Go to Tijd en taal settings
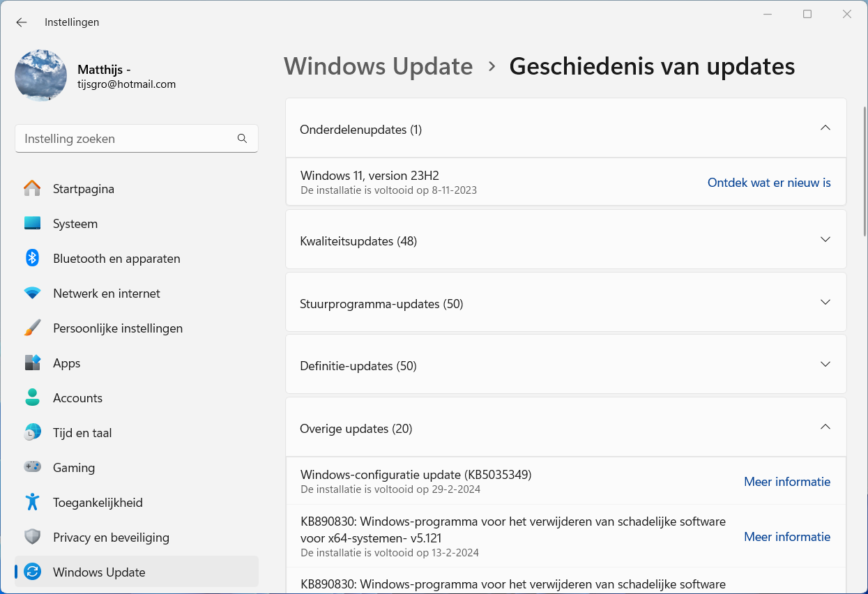Viewport: 868px width, 594px height. [82, 433]
